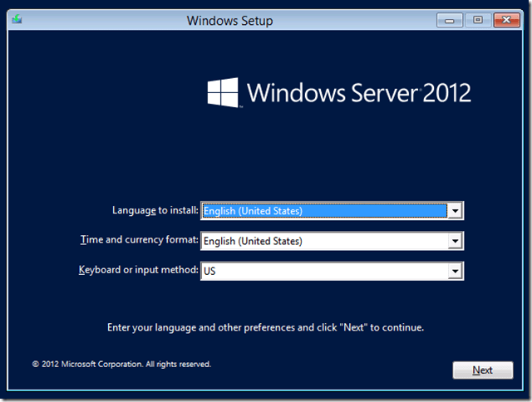The height and width of the screenshot is (402, 532).
Task: Open the Time and currency format dropdown arrow
Action: [x=455, y=242]
